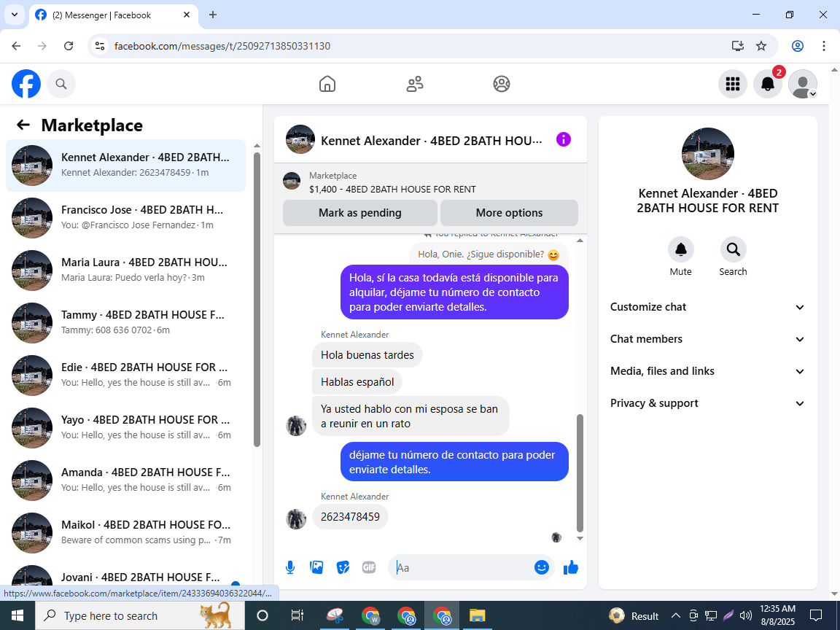
Task: Open File Explorer from the taskbar
Action: [x=478, y=615]
